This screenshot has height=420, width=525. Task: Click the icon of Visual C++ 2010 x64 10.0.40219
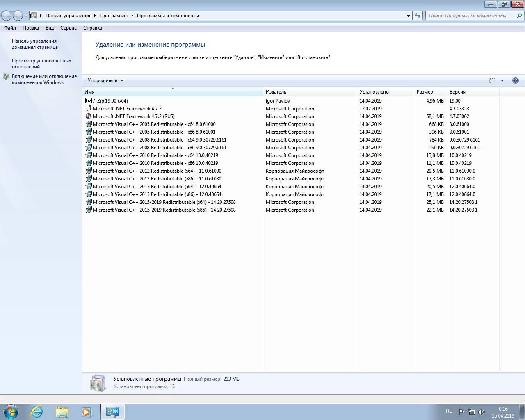(x=88, y=155)
